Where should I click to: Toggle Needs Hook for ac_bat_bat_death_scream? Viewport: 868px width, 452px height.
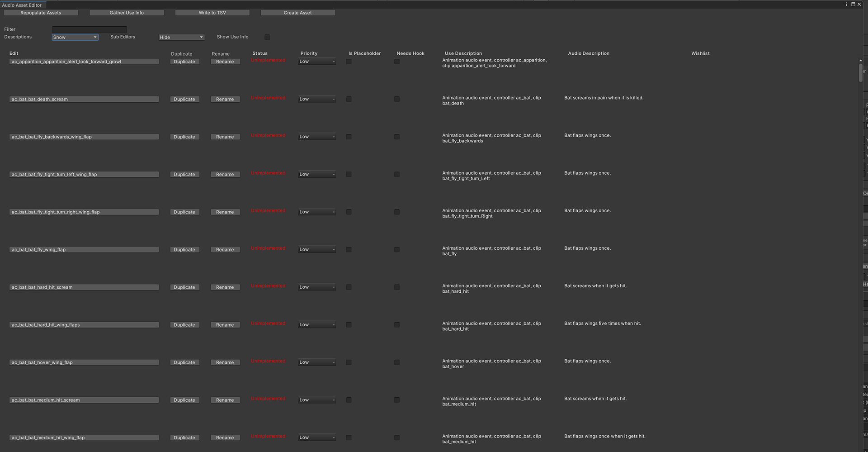point(397,99)
